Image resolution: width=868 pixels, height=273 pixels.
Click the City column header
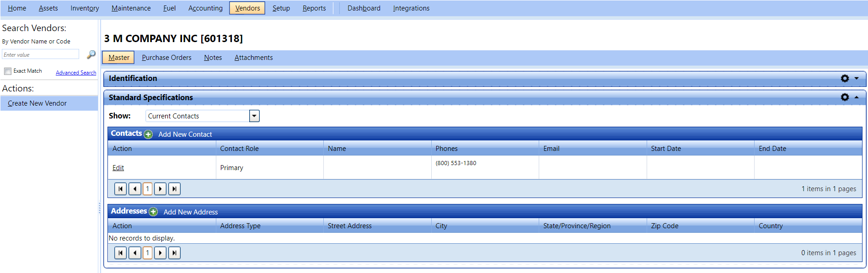[485, 226]
